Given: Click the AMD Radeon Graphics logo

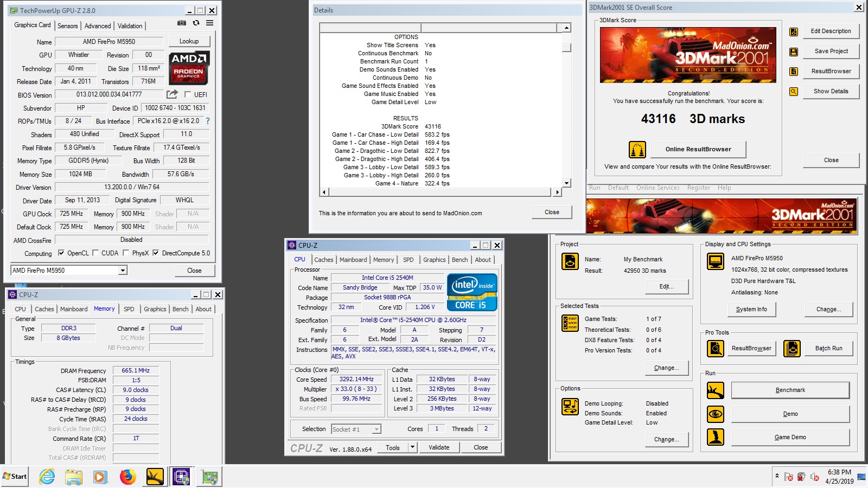Looking at the screenshot, I should click(x=189, y=67).
